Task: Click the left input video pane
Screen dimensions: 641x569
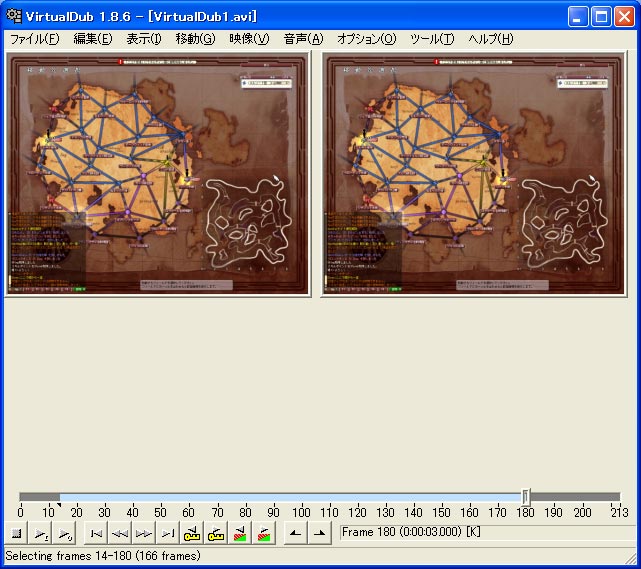Action: [x=158, y=174]
